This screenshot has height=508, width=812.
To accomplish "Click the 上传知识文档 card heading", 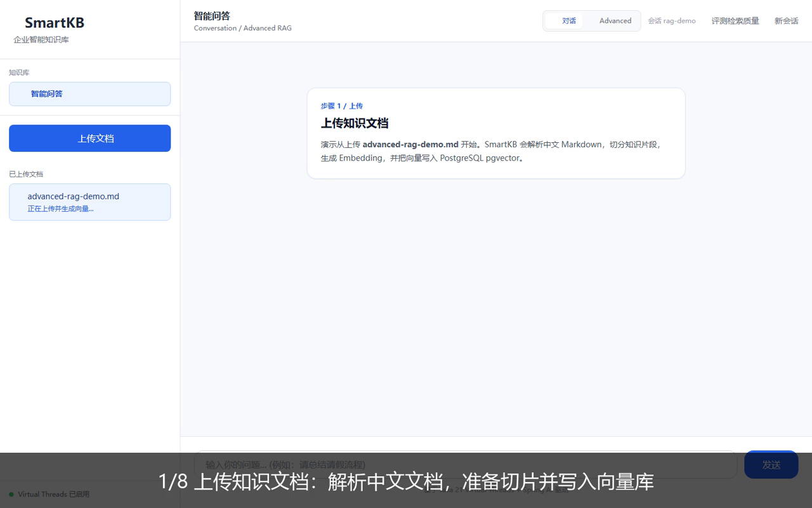I will 355,123.
